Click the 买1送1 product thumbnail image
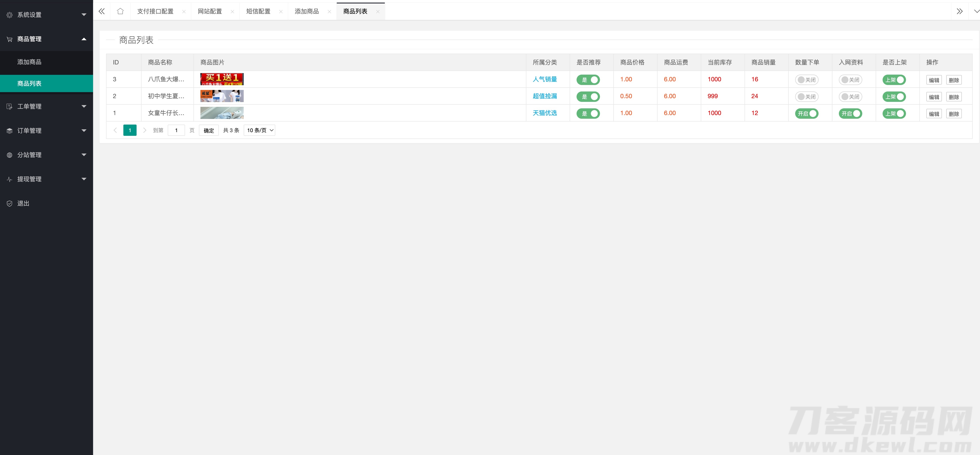 tap(222, 79)
